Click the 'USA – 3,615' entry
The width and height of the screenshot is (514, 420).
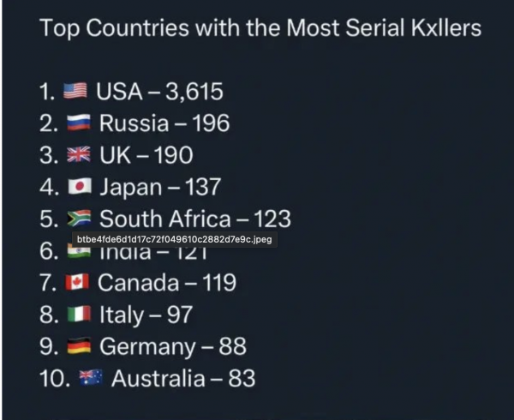click(159, 91)
